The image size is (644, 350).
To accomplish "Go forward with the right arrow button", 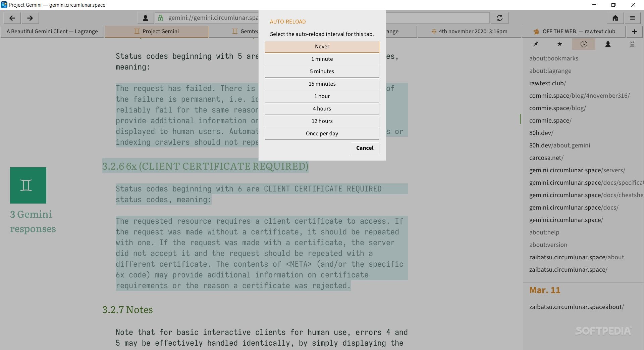I will (30, 18).
